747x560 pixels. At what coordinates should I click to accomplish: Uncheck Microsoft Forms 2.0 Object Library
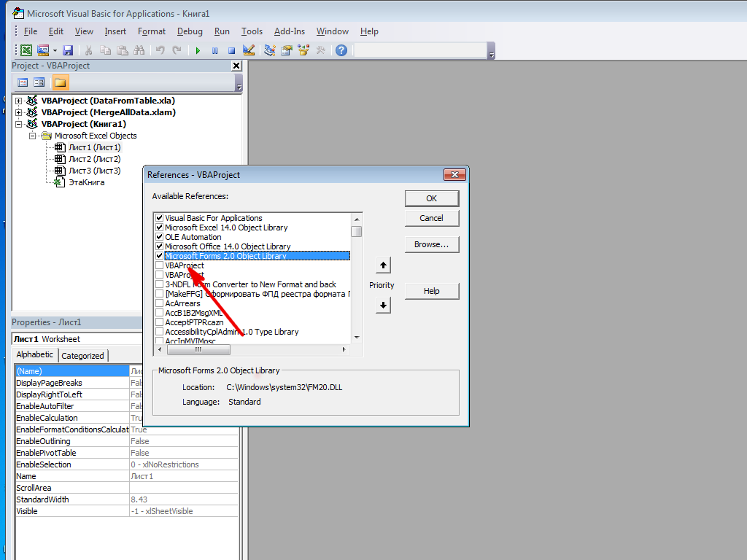pos(160,256)
